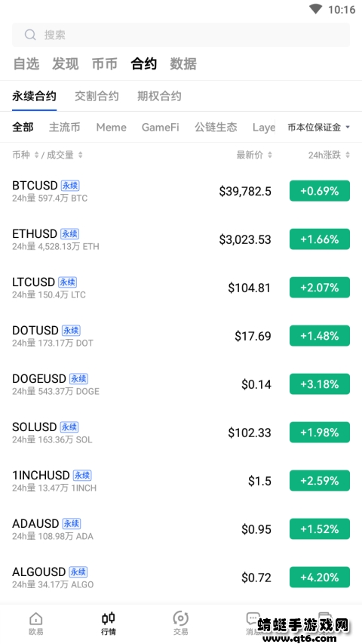Image resolution: width=362 pixels, height=644 pixels.
Task: Tap the +0.69% BTCUSD change button
Action: [x=320, y=191]
